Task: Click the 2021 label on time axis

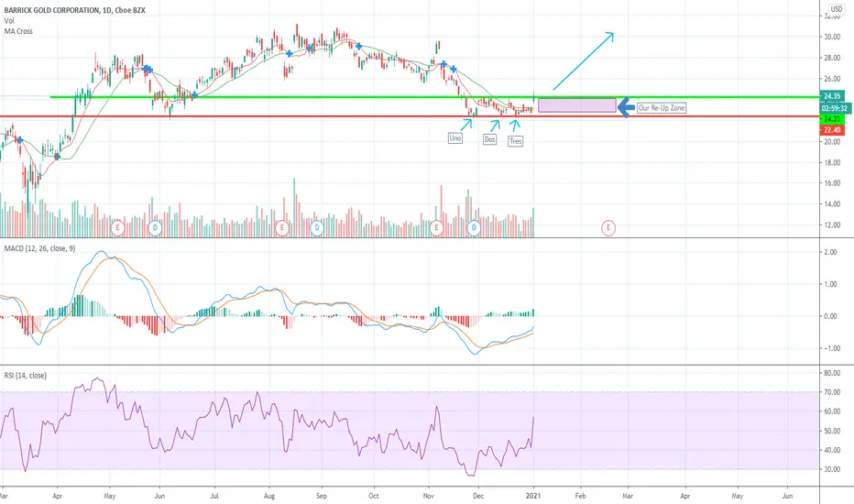Action: [533, 496]
